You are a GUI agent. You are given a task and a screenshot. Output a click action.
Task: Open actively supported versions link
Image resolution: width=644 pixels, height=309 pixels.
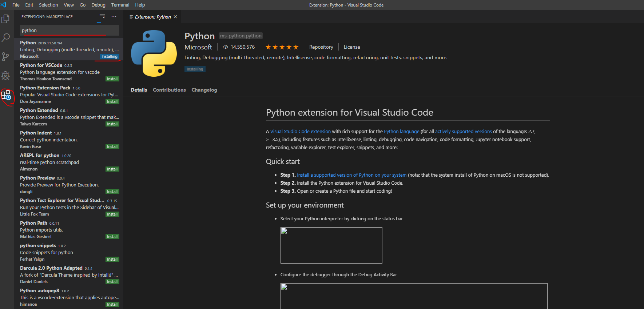464,131
